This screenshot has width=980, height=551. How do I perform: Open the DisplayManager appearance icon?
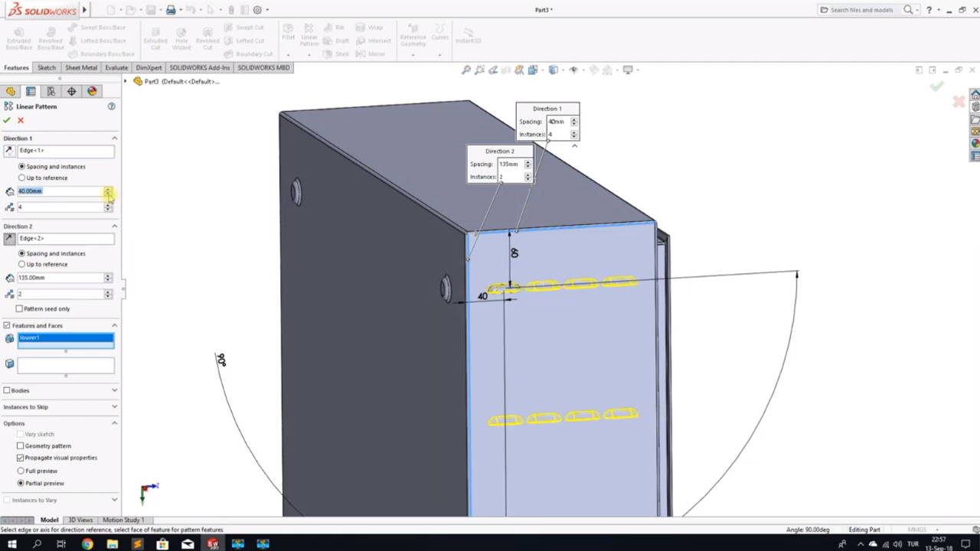pos(92,91)
